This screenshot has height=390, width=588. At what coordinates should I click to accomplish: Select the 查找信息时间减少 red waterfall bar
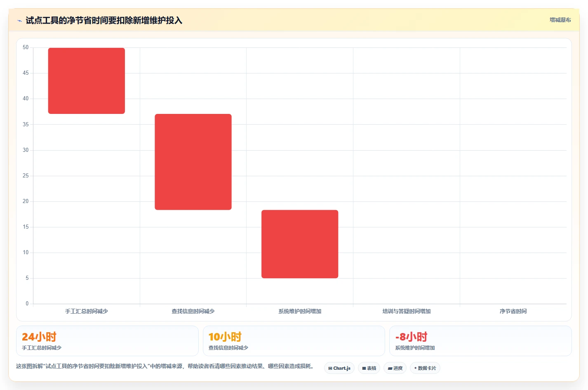[193, 162]
